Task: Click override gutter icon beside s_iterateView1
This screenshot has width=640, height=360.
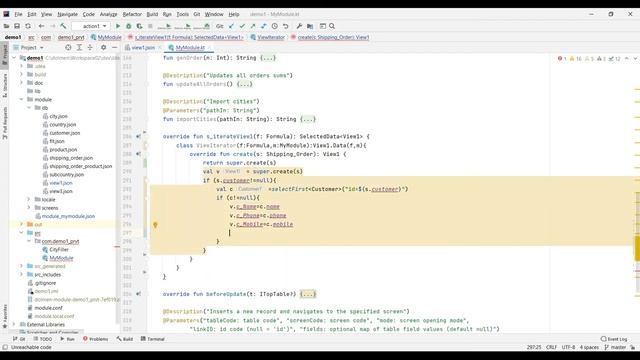Action: [x=138, y=136]
